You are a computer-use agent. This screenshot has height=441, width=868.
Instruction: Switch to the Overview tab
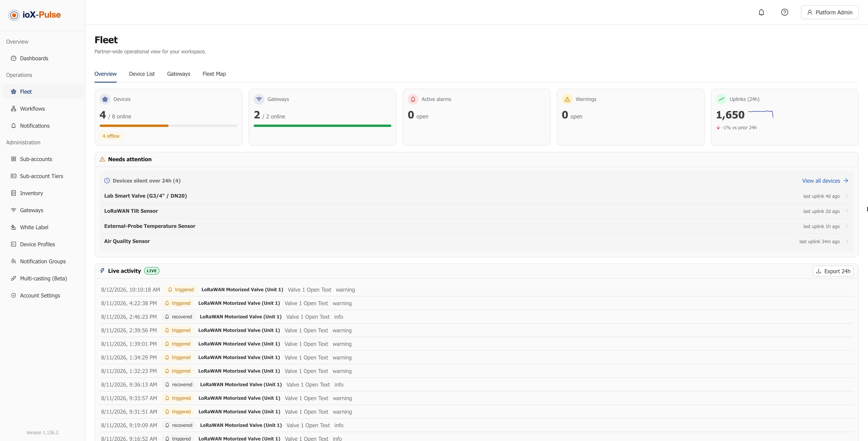[105, 74]
